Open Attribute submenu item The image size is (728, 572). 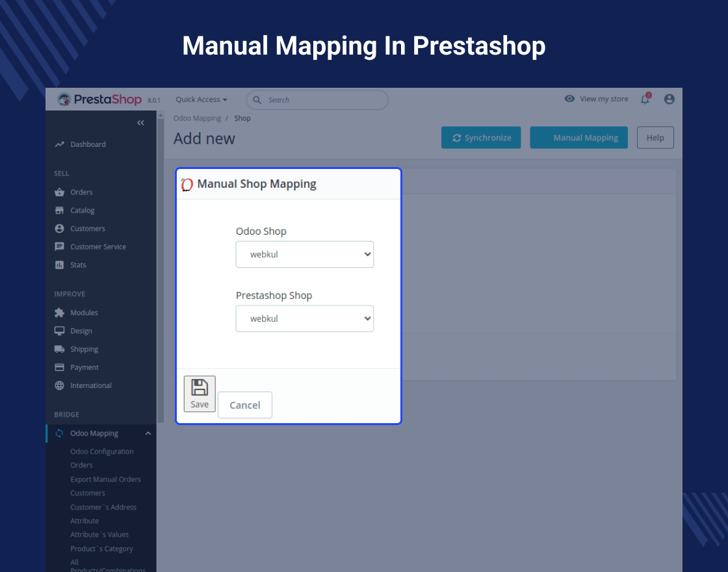84,521
